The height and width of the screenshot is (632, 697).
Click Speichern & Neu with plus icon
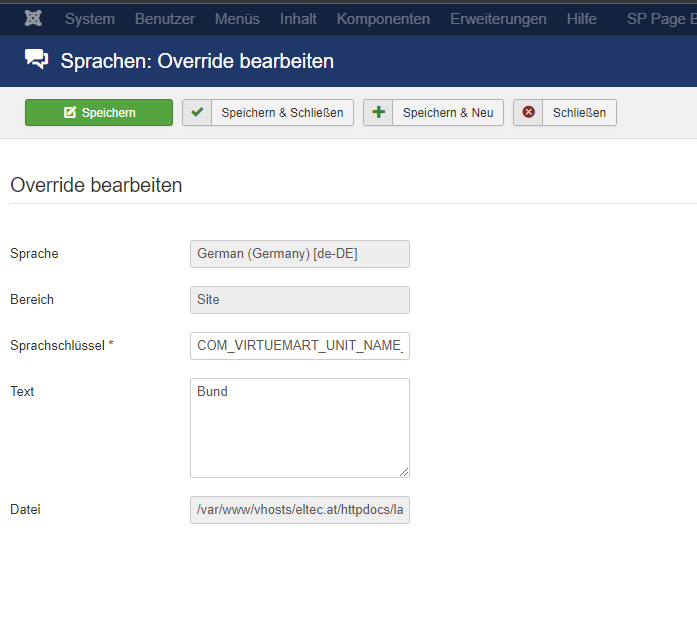coord(433,113)
